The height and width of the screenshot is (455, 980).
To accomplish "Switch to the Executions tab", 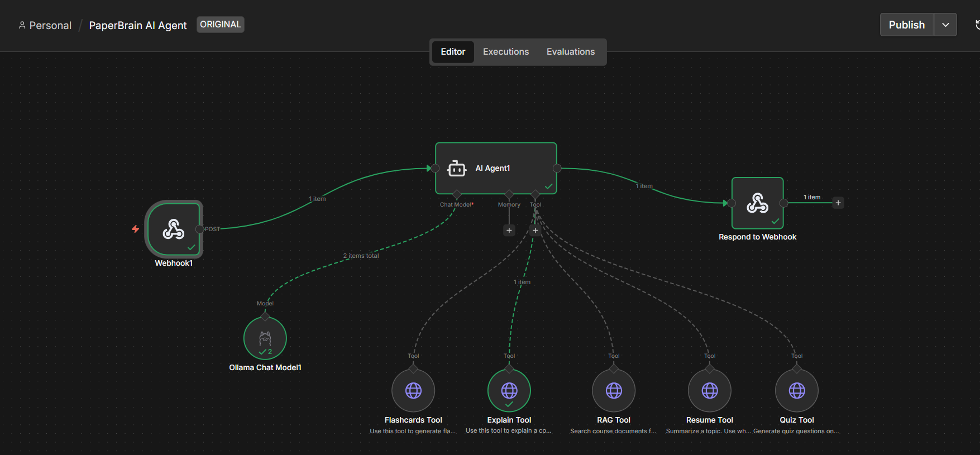I will pos(506,52).
